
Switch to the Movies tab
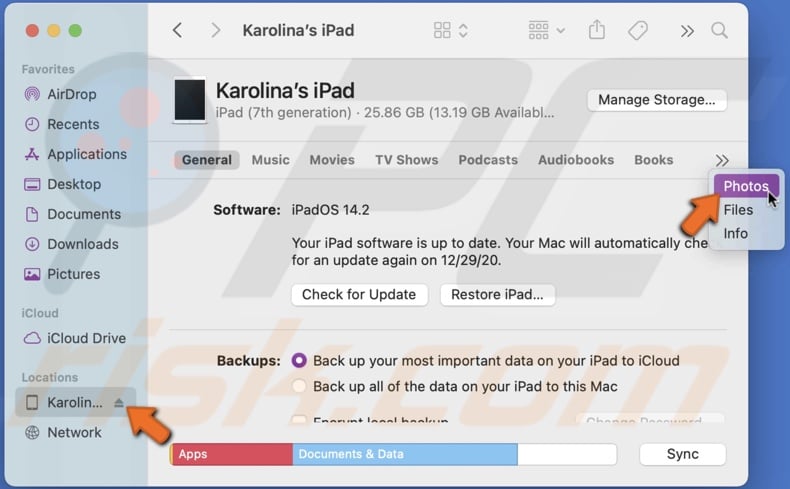point(332,160)
